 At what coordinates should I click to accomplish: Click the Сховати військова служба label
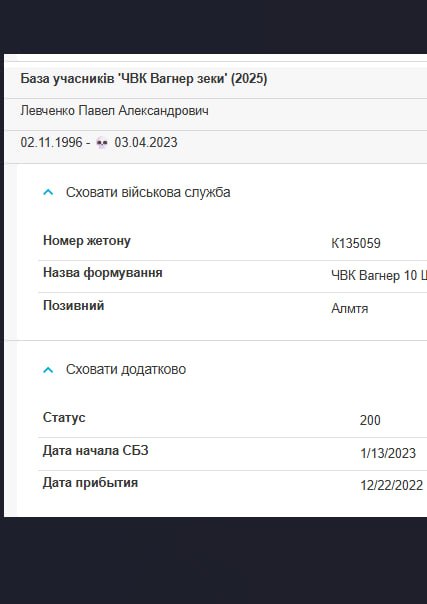[148, 192]
